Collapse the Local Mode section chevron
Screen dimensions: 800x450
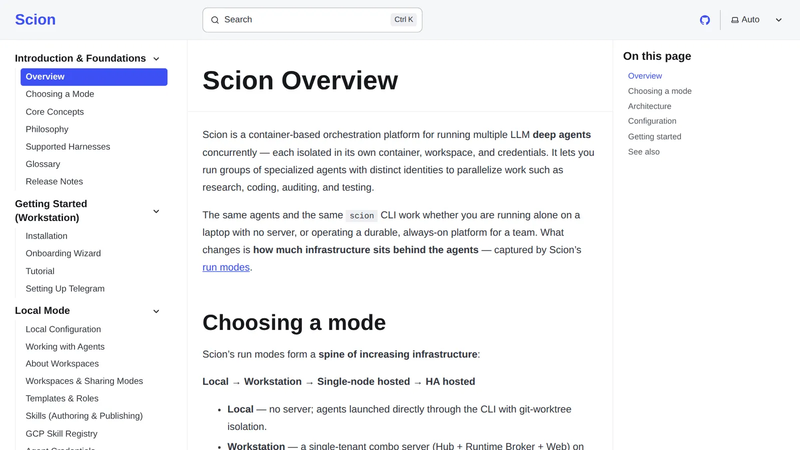pyautogui.click(x=156, y=311)
